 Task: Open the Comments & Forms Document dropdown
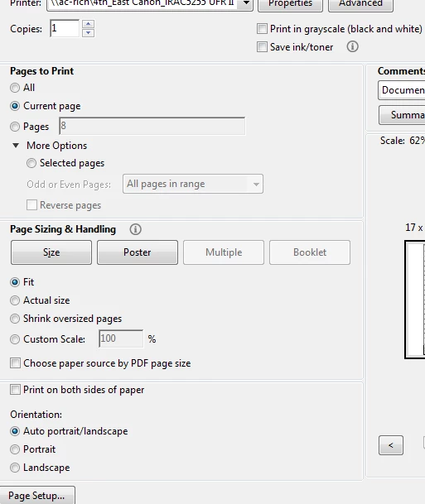402,90
